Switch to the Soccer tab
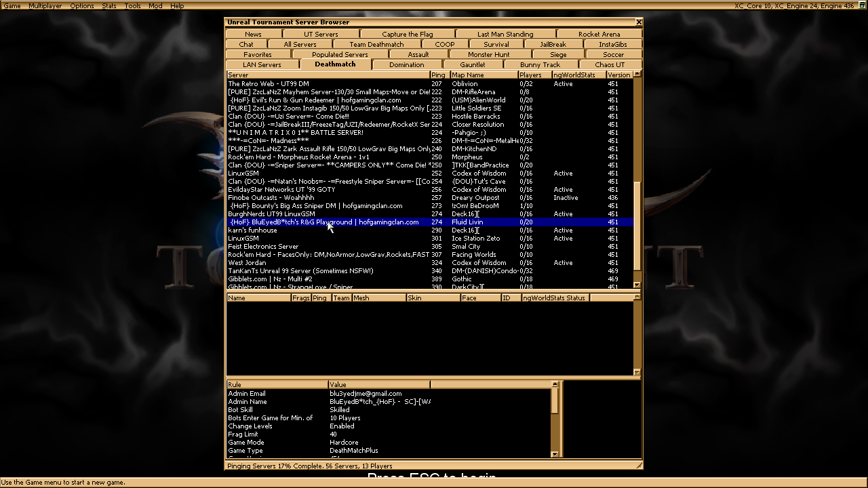 click(614, 54)
